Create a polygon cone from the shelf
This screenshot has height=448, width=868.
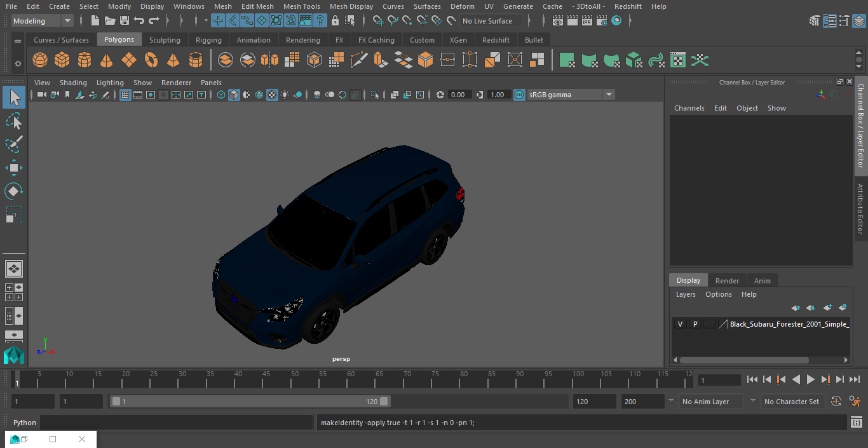(x=107, y=60)
